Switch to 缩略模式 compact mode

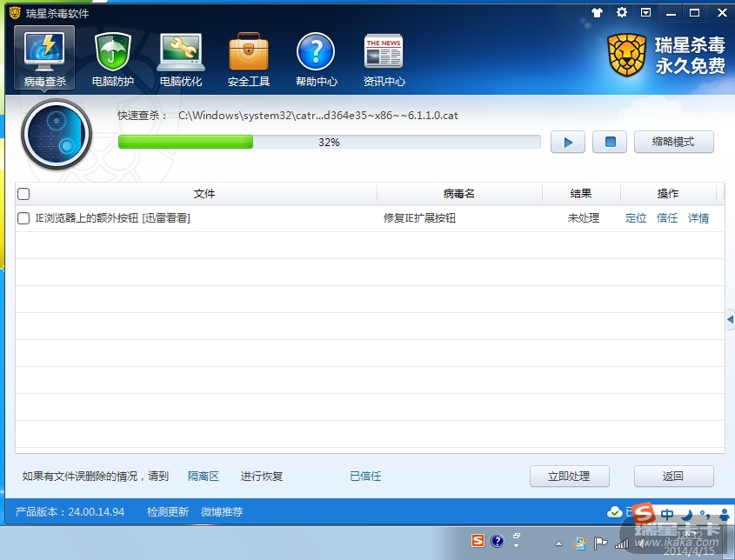click(673, 142)
